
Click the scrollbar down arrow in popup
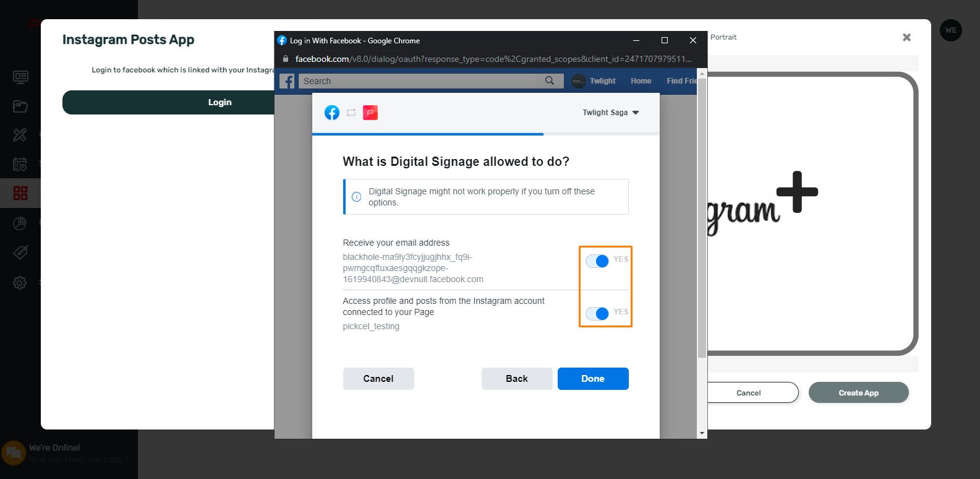702,433
